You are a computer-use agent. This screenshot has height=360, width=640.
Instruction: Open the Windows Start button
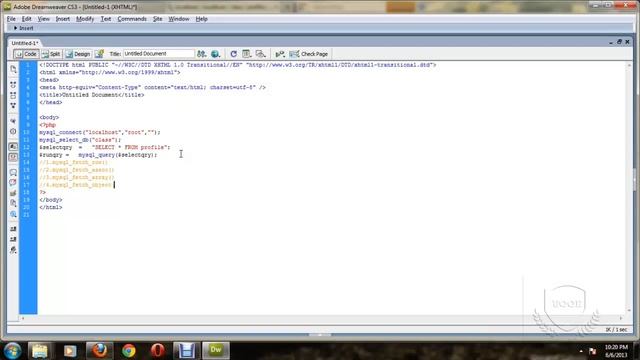click(x=12, y=350)
